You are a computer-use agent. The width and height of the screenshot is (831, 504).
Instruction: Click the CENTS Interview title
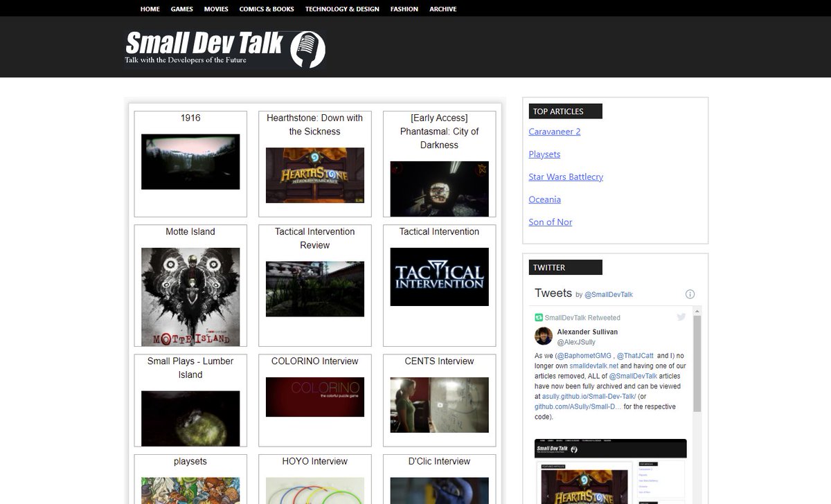(440, 361)
